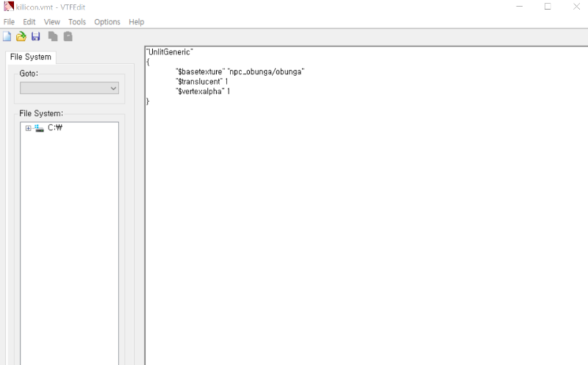Click the "$translucent" 1 line
The width and height of the screenshot is (588, 365).
pos(201,82)
